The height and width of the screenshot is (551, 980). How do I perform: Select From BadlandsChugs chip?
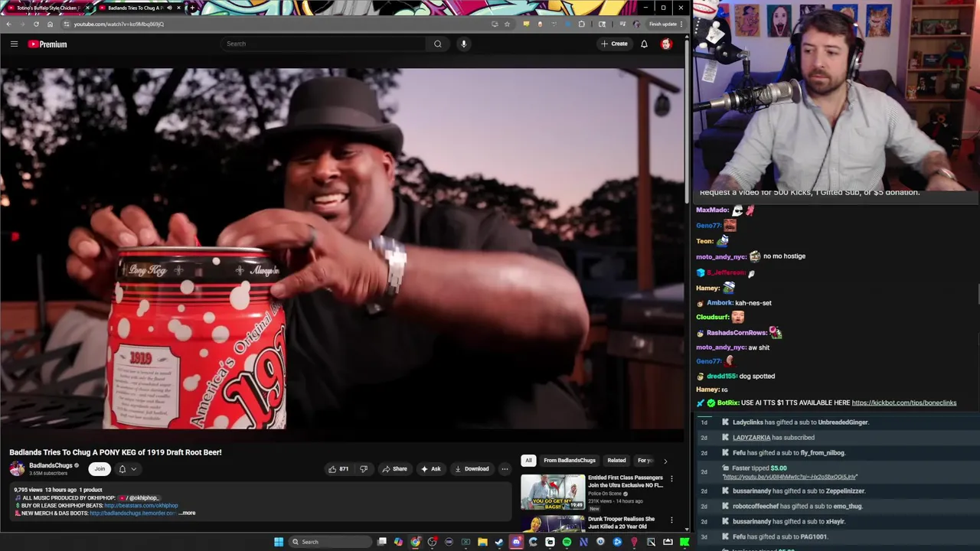570,460
